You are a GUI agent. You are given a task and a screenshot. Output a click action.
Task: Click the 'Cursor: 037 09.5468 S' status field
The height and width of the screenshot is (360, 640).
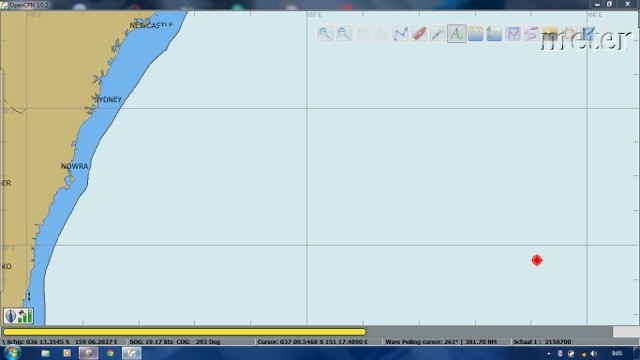coord(319,342)
